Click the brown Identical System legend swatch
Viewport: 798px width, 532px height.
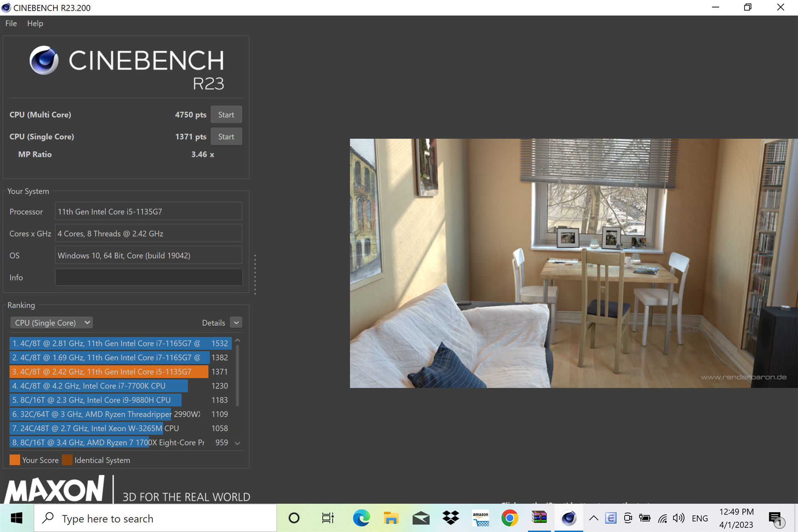pyautogui.click(x=67, y=460)
